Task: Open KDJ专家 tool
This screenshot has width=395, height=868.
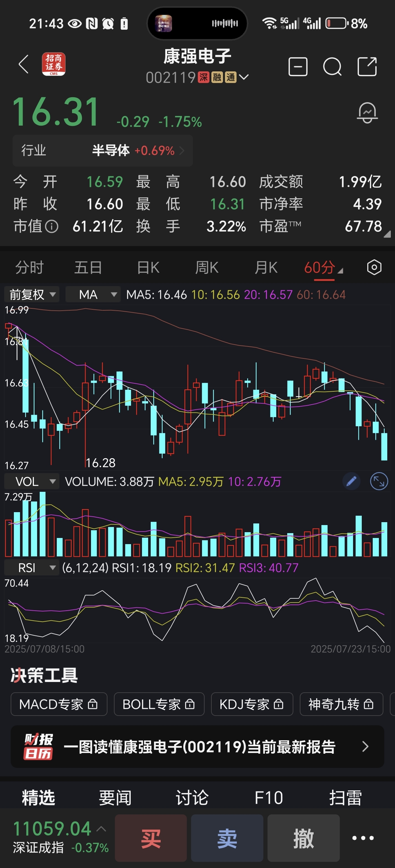Action: tap(252, 704)
